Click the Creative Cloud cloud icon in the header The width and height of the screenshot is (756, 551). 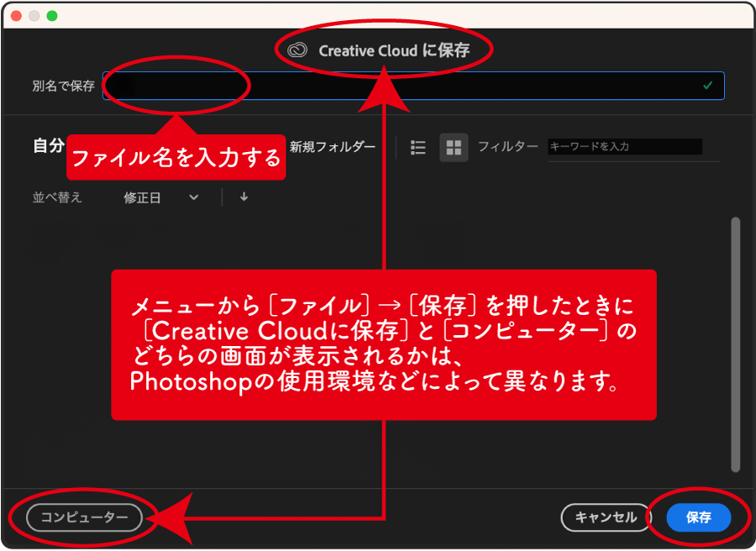click(299, 49)
